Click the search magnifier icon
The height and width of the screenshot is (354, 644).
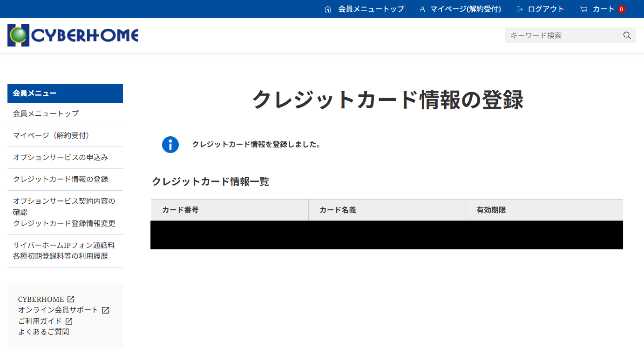pos(627,35)
